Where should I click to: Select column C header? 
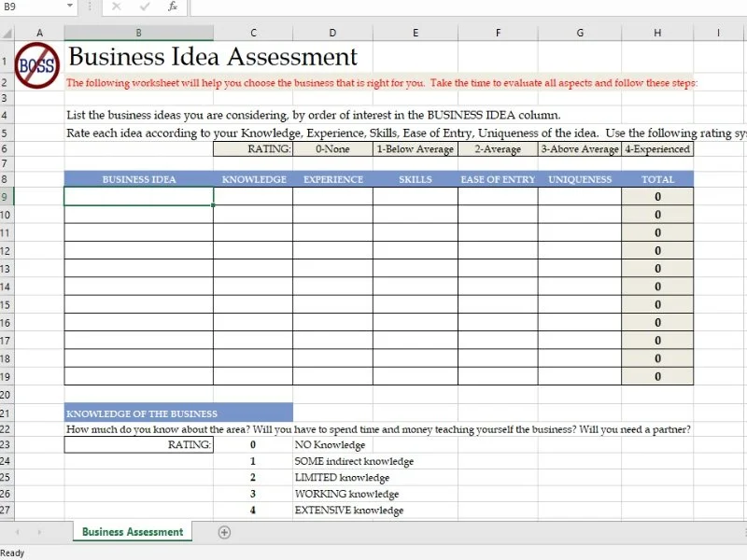pos(253,33)
